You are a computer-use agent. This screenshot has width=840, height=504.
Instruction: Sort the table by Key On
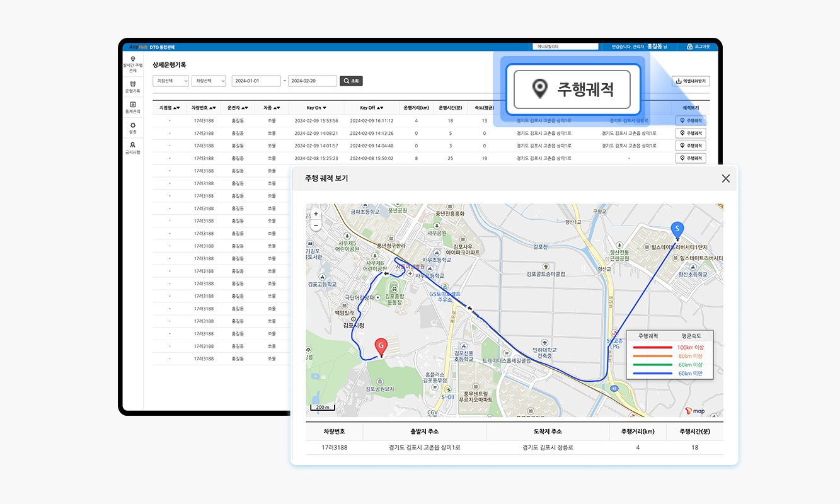[316, 108]
